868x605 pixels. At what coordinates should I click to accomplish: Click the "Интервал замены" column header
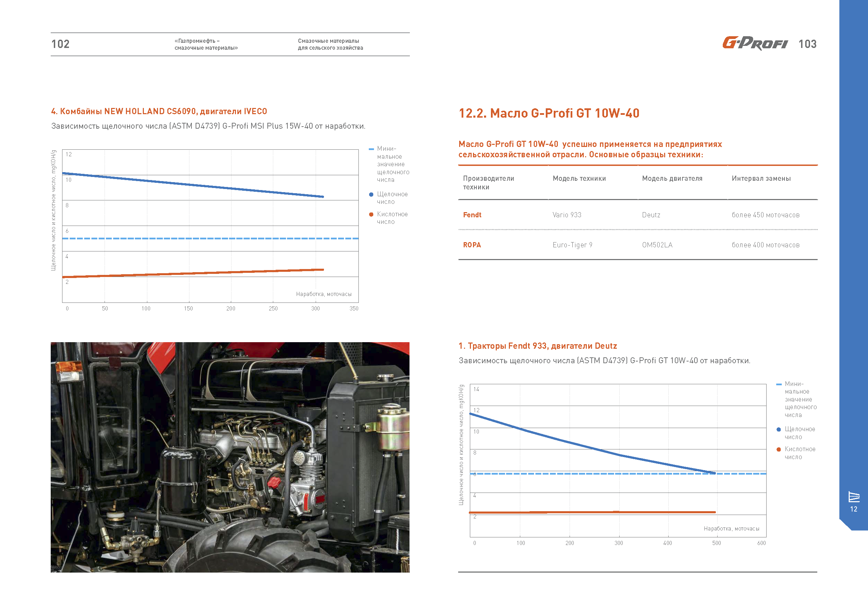coord(761,178)
